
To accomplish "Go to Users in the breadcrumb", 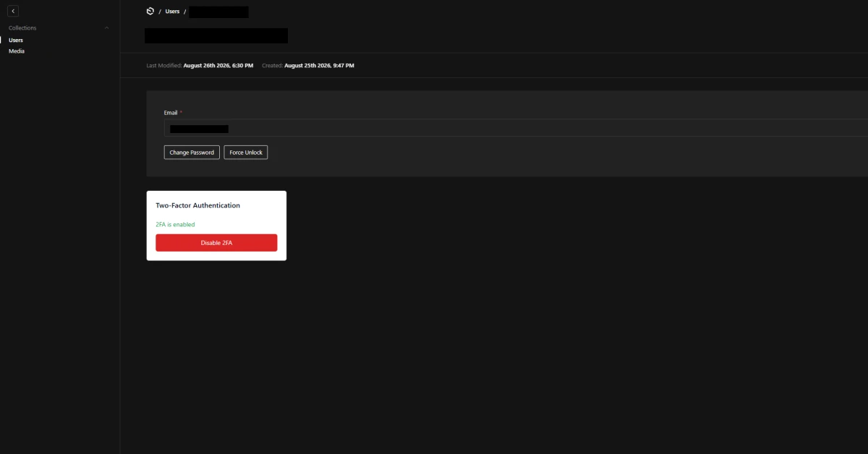I will 172,12.
